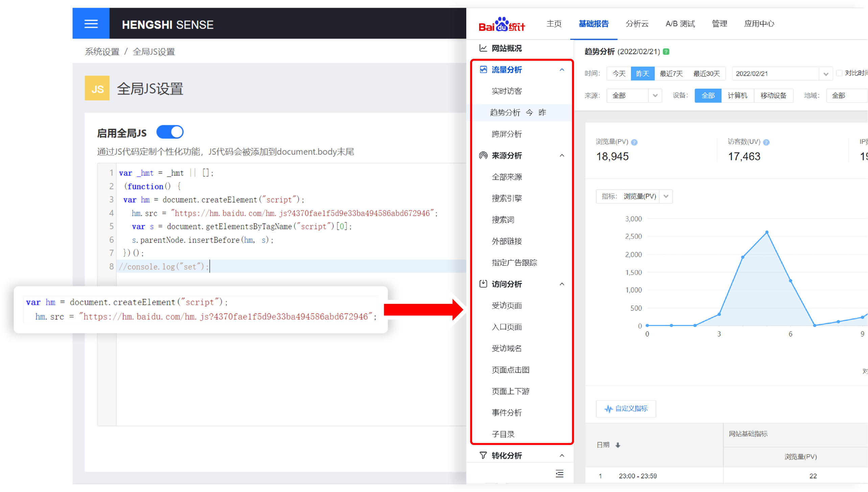Open the 指标 浏览量(PV) dropdown
This screenshot has width=868, height=492.
(634, 196)
